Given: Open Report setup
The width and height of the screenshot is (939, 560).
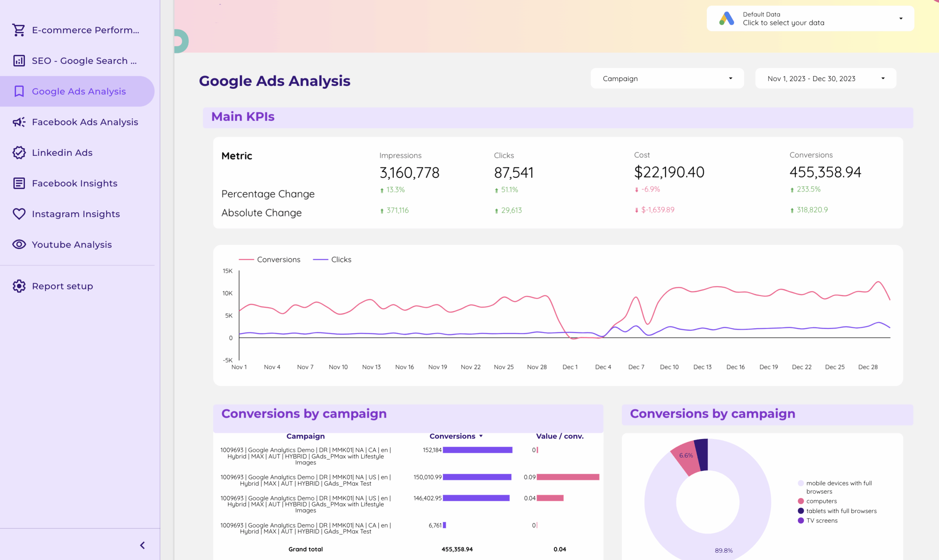Looking at the screenshot, I should (77, 286).
